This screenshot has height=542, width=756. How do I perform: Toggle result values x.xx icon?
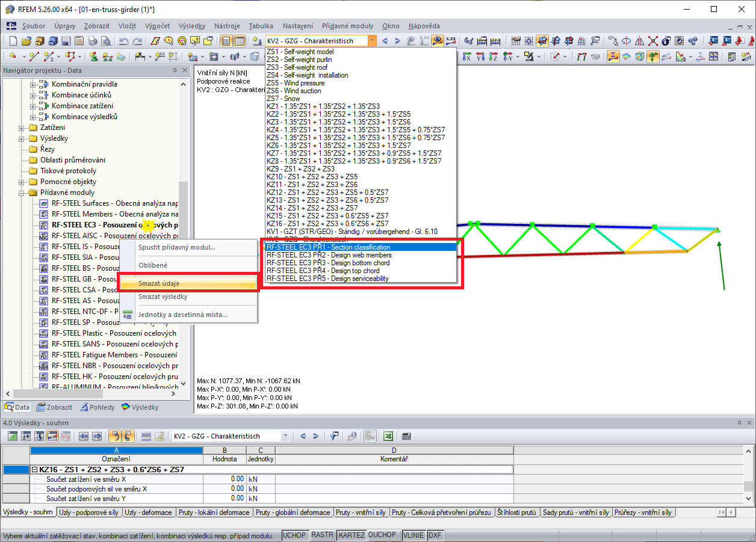click(x=450, y=41)
